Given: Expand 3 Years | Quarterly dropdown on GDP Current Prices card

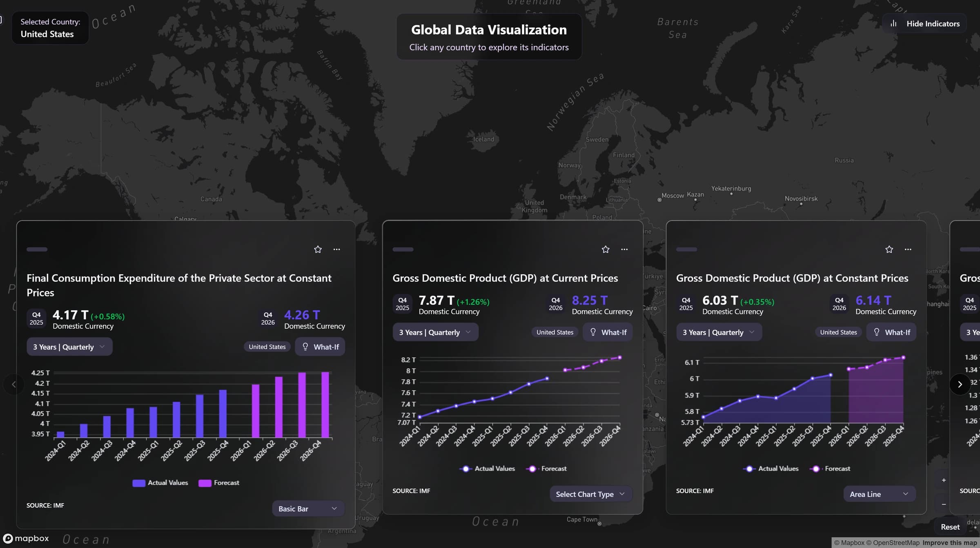Looking at the screenshot, I should pyautogui.click(x=435, y=332).
